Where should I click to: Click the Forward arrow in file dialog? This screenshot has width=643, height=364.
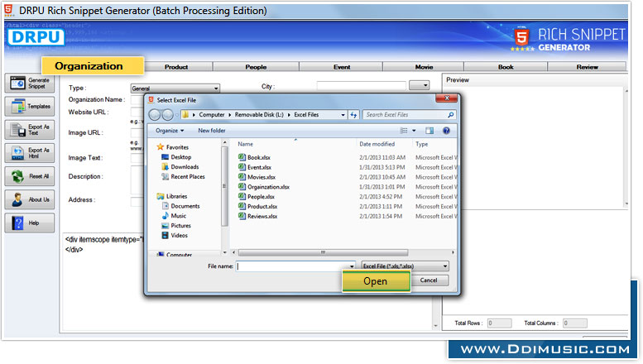click(167, 115)
